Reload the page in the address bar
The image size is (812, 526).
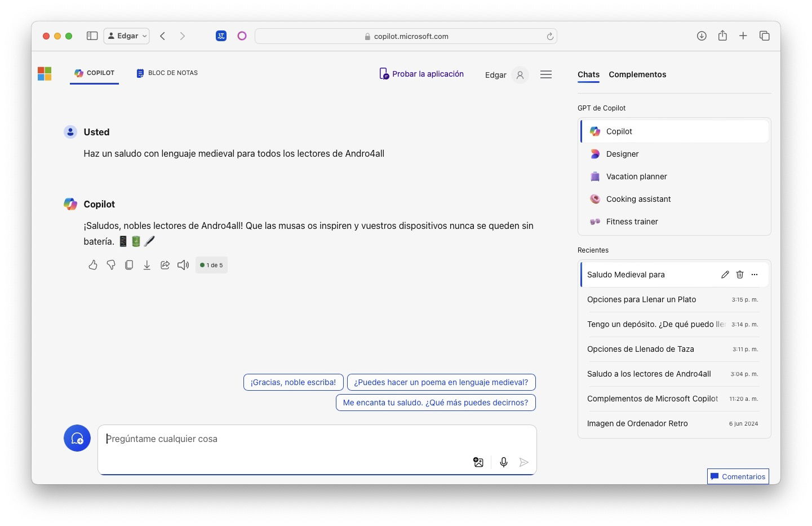550,37
